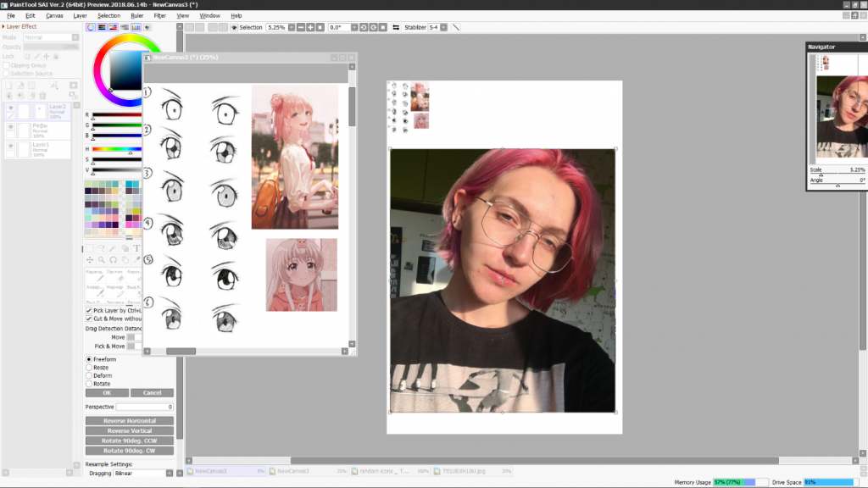
Task: Toggle the color mixer panel icon
Action: (x=125, y=27)
